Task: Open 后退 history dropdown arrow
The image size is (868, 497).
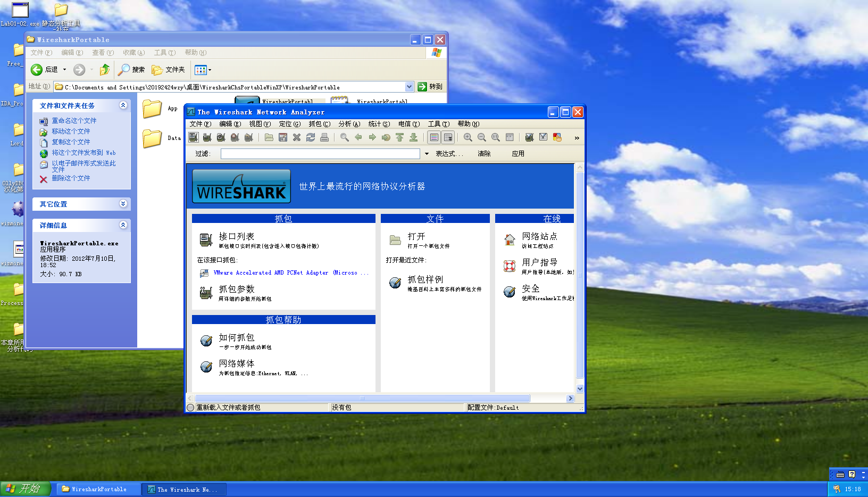Action: click(x=65, y=70)
